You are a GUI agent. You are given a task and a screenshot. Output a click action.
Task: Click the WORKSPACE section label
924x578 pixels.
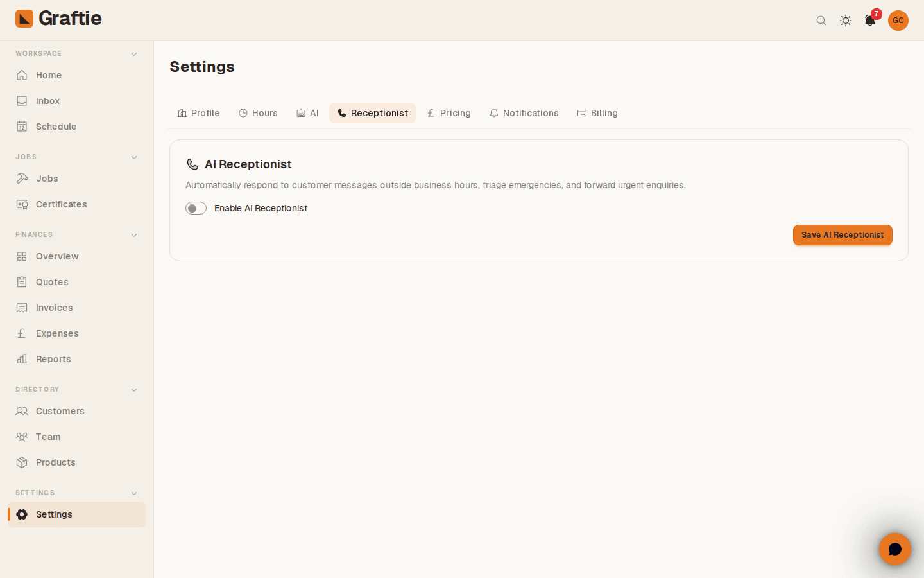(38, 54)
